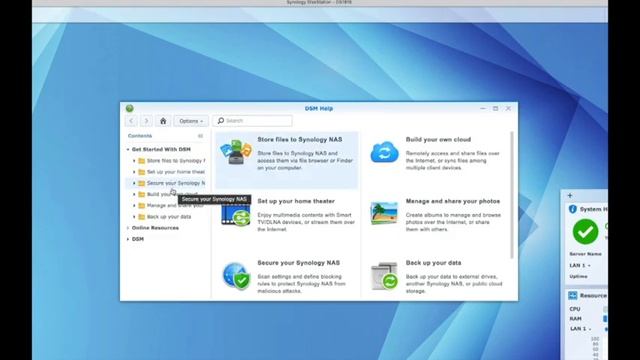Click the blue cloud sync icon
The height and width of the screenshot is (360, 640).
coord(384,152)
